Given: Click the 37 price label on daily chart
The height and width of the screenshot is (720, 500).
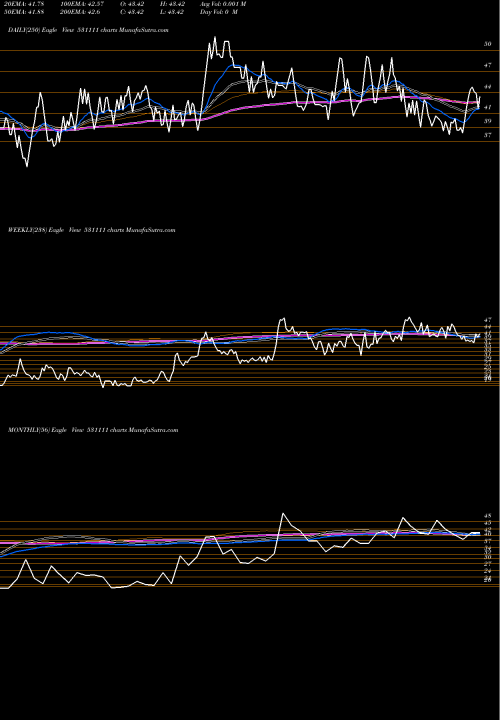Looking at the screenshot, I should [x=487, y=135].
